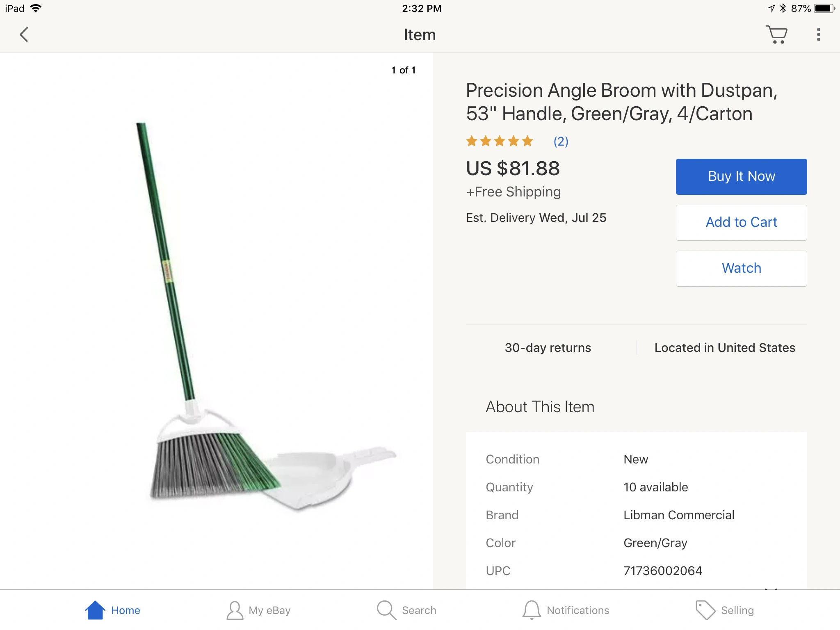Screen dimensions: 840x630
Task: Tap the Notifications bell icon
Action: pos(532,610)
